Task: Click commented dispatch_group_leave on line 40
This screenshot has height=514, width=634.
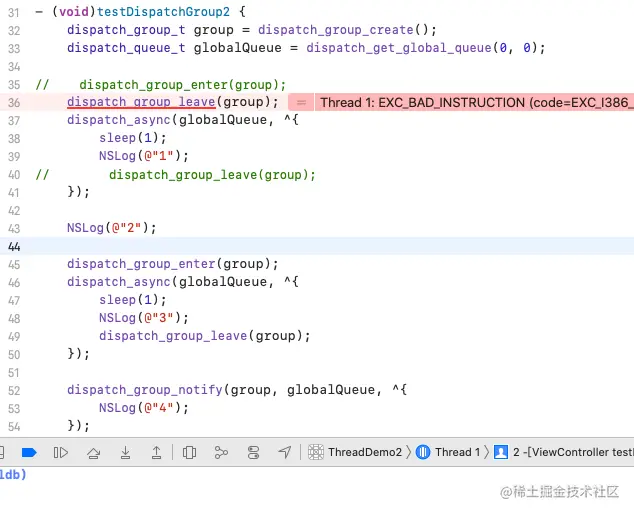Action: point(212,175)
